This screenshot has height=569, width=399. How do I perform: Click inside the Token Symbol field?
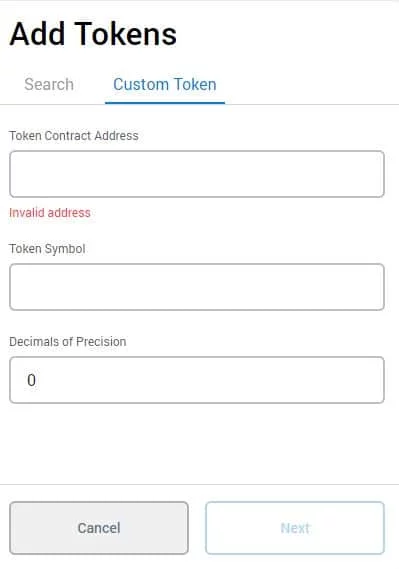[197, 287]
